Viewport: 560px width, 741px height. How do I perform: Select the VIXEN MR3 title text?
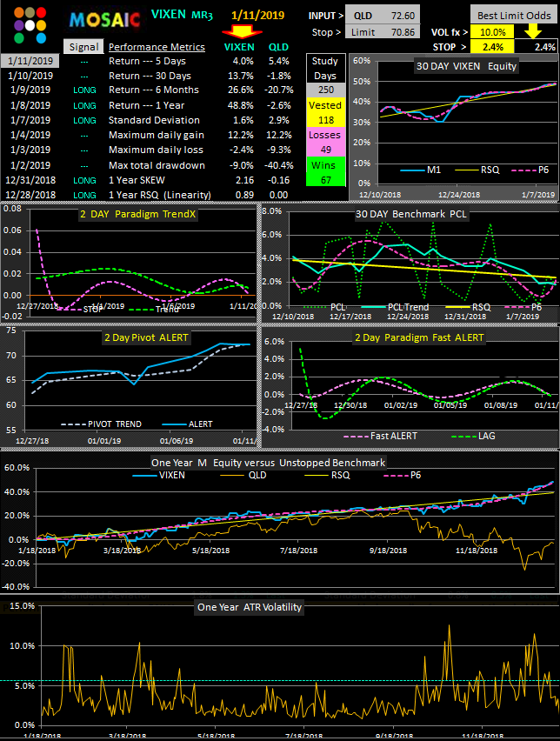[x=182, y=14]
